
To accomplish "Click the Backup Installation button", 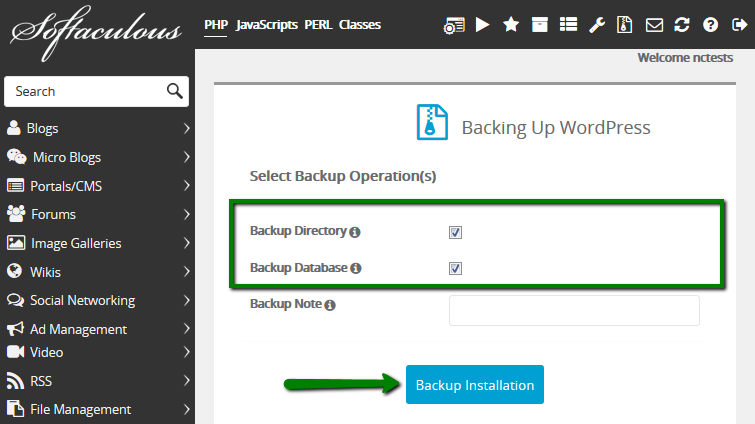I will (475, 385).
